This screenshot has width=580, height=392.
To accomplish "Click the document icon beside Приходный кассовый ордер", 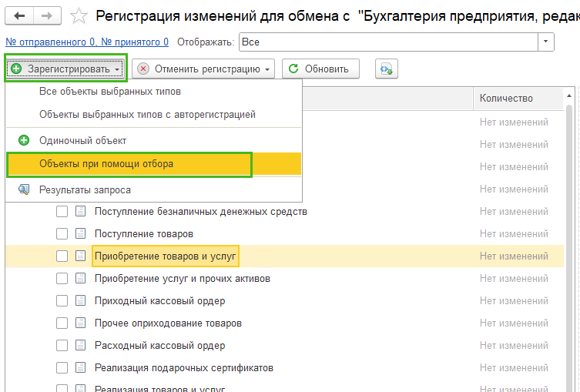I will [x=80, y=300].
